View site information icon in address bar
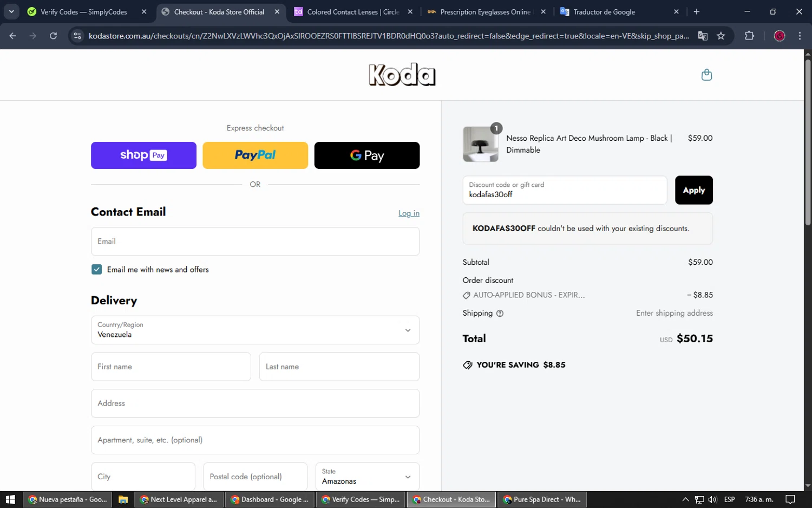The image size is (812, 508). [77, 36]
